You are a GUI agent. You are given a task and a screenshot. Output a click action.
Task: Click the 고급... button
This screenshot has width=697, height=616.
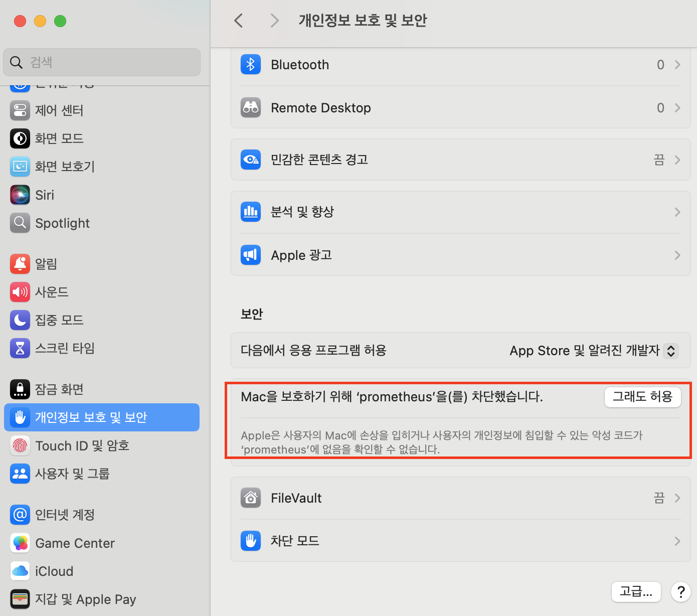[636, 591]
